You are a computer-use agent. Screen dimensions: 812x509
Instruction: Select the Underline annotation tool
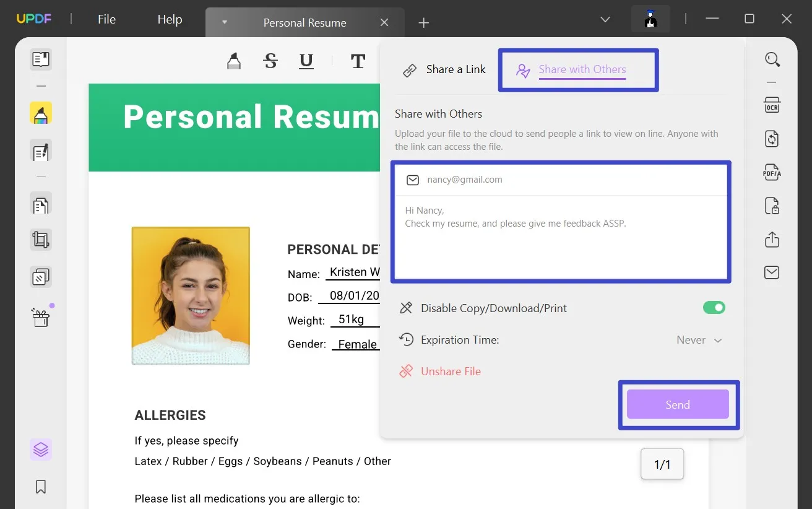coord(306,61)
